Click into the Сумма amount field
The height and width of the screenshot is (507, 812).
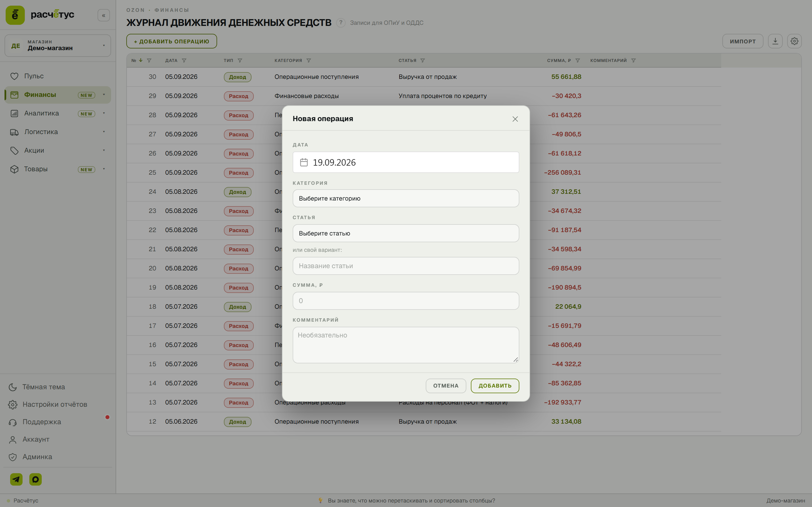[406, 301]
